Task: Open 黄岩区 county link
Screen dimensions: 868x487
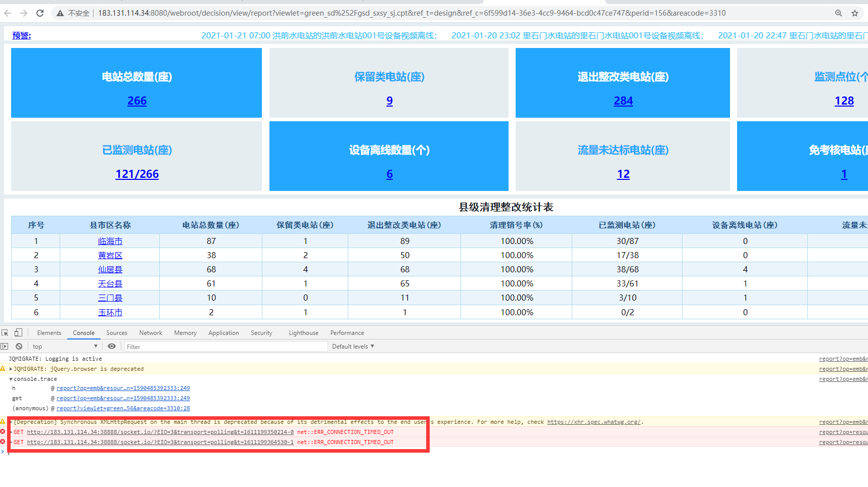Action: click(110, 256)
